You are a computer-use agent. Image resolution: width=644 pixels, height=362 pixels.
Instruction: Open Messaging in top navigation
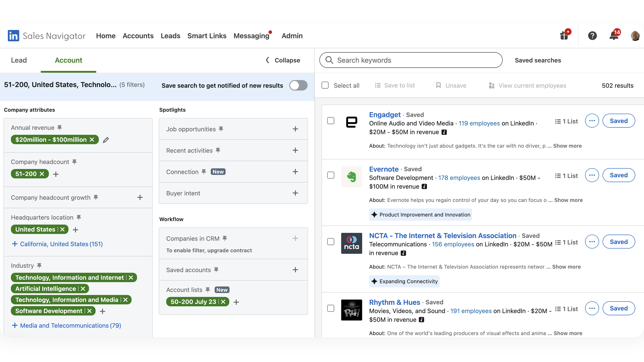(252, 36)
